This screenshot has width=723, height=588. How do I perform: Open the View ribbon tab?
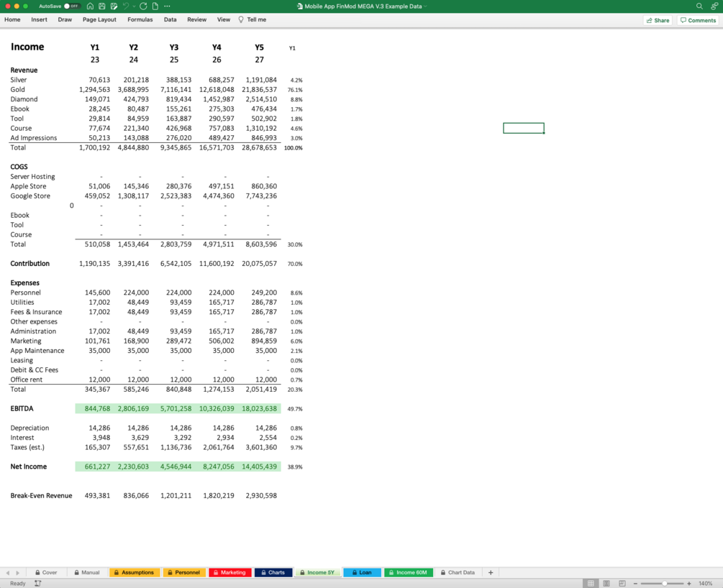pyautogui.click(x=224, y=19)
